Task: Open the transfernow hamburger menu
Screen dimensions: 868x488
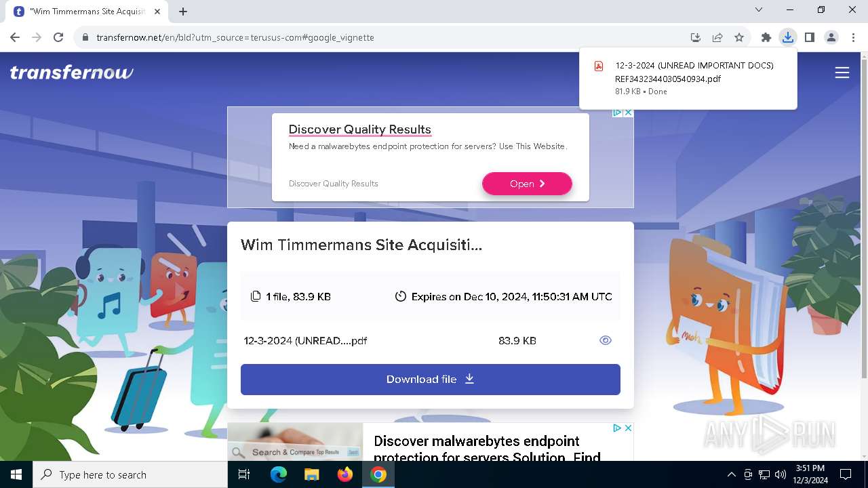Action: [x=842, y=73]
